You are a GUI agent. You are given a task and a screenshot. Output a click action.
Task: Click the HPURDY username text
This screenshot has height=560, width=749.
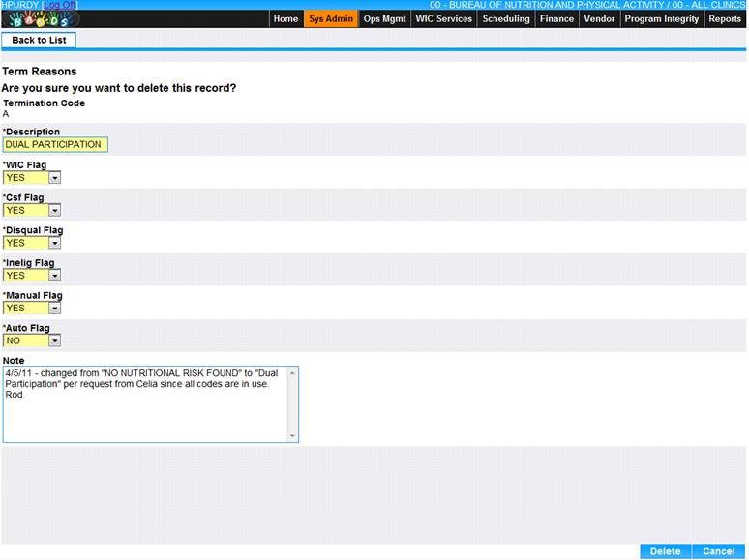point(20,5)
